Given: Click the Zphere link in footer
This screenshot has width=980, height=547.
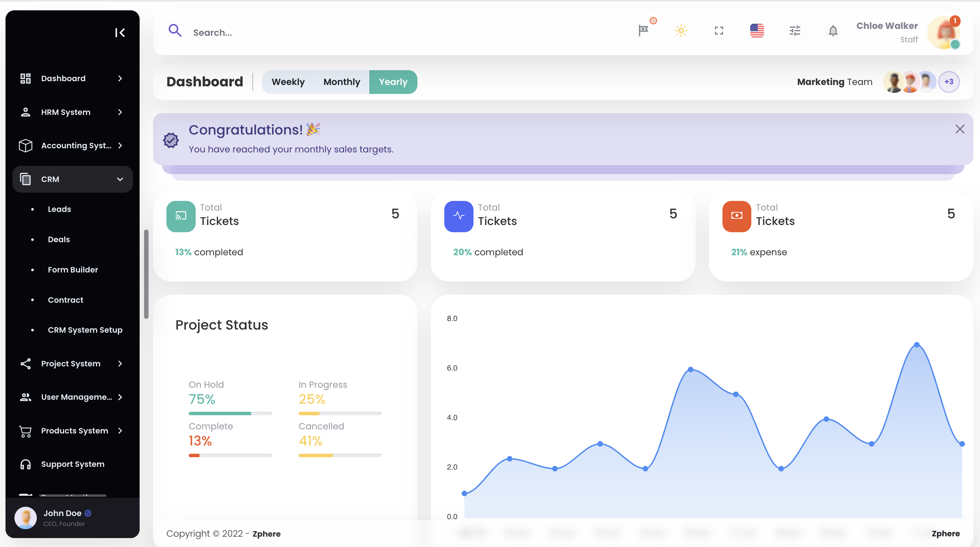Looking at the screenshot, I should click(266, 534).
